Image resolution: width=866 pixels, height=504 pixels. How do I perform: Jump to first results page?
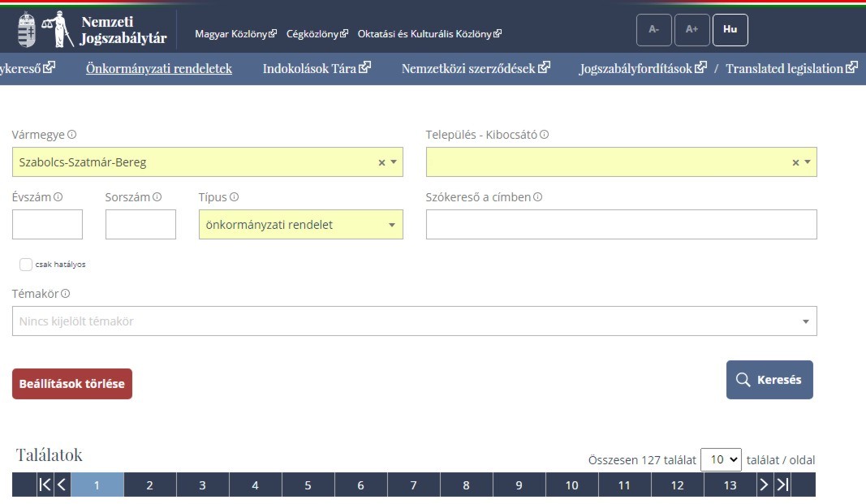(45, 485)
